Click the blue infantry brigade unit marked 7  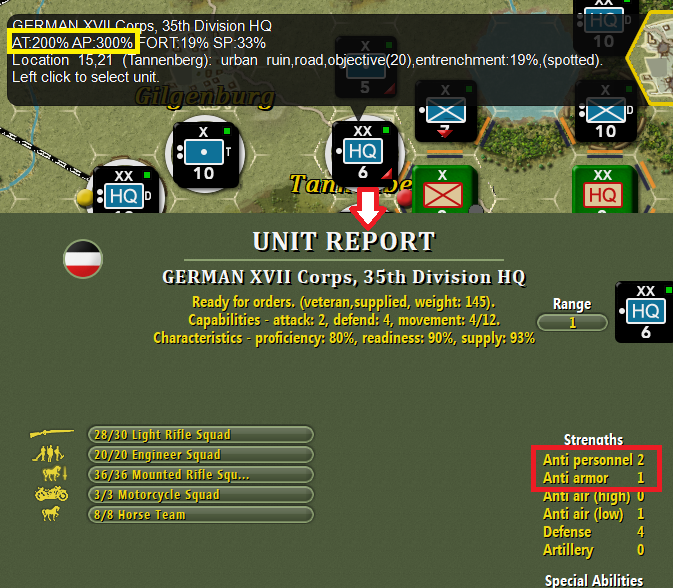[446, 111]
